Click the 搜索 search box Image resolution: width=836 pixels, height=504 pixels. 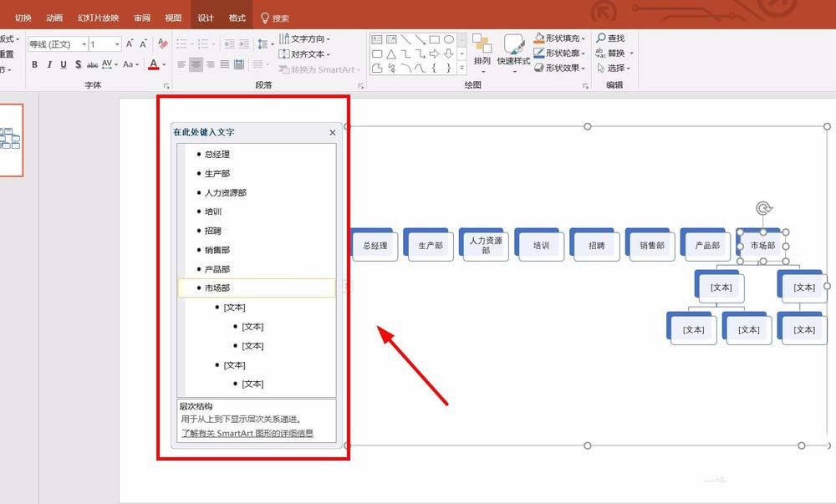274,18
